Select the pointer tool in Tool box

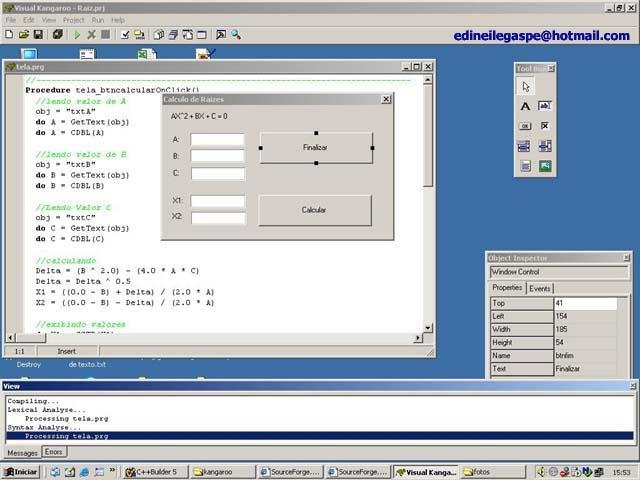[x=526, y=87]
